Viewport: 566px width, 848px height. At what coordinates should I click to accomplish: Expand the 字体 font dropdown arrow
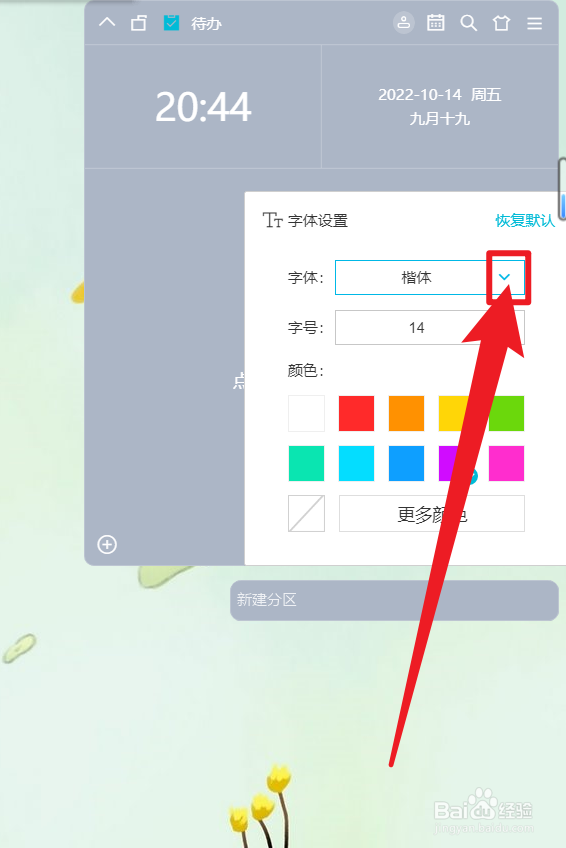504,277
